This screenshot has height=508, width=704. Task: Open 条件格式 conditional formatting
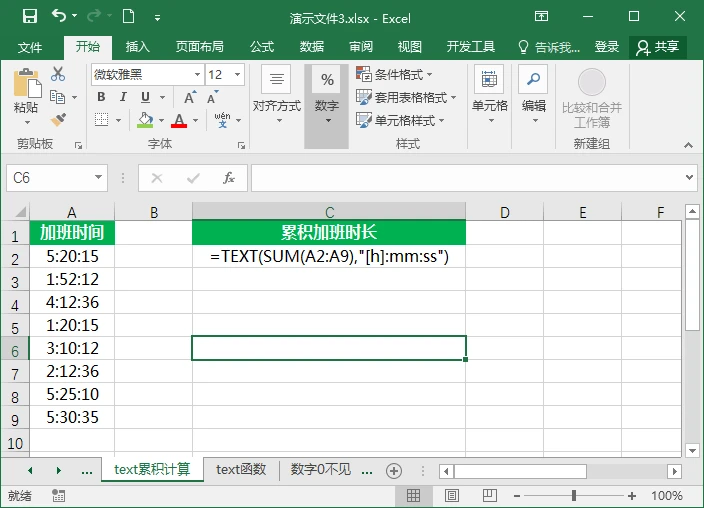click(394, 74)
